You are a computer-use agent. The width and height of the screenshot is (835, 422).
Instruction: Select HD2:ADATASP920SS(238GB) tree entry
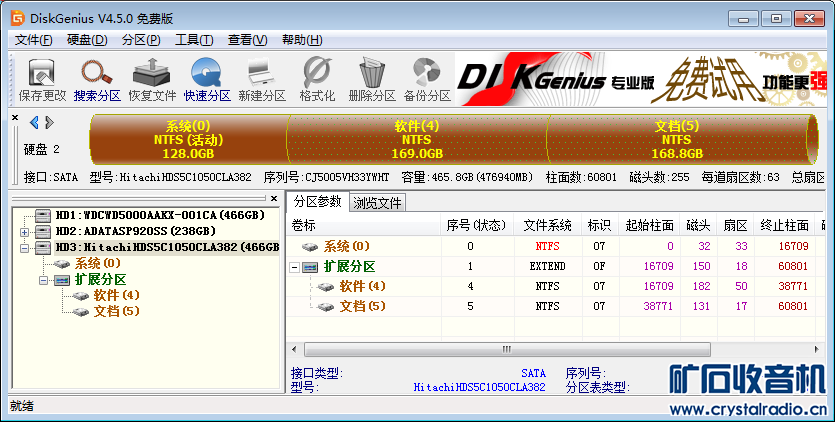tap(135, 231)
